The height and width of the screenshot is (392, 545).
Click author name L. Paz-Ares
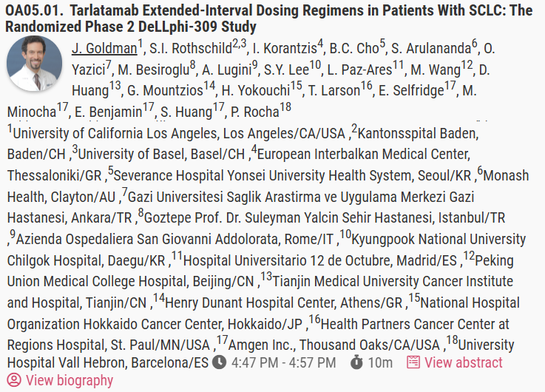pos(359,70)
